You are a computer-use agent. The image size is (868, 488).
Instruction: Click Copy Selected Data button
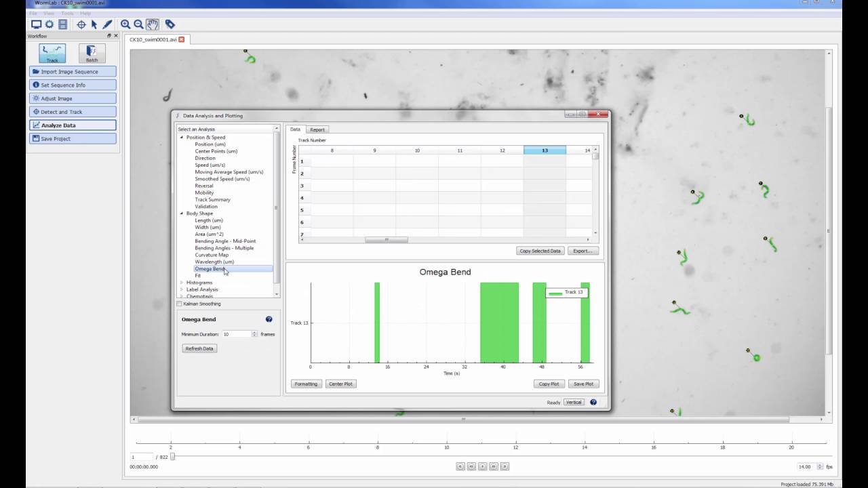540,251
